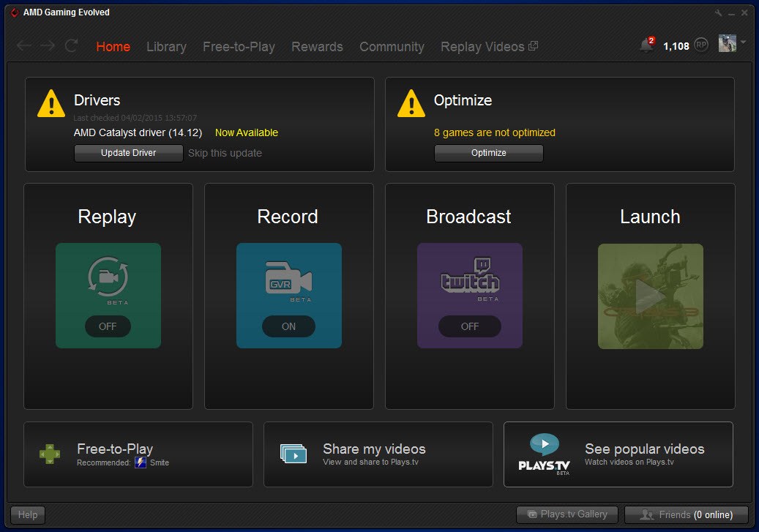Go to the Rewards tab

click(317, 47)
